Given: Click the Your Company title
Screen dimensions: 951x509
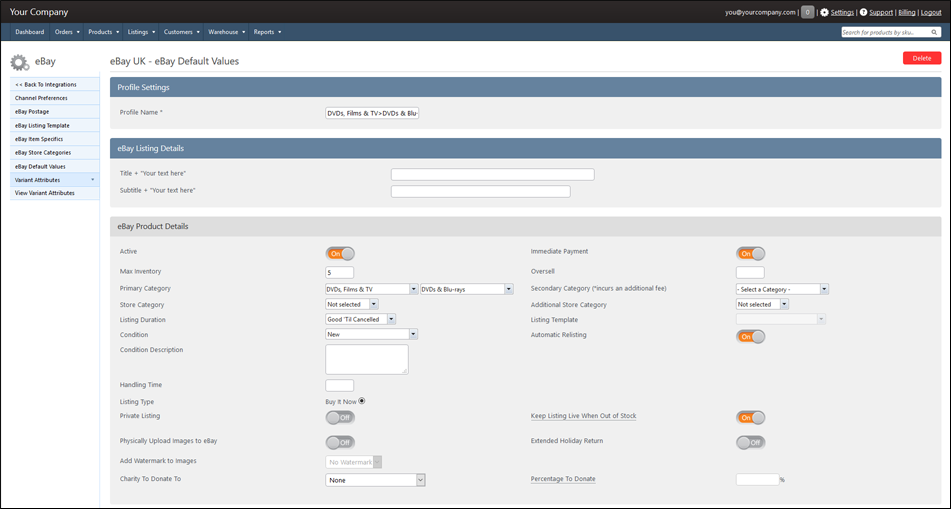Looking at the screenshot, I should 39,12.
